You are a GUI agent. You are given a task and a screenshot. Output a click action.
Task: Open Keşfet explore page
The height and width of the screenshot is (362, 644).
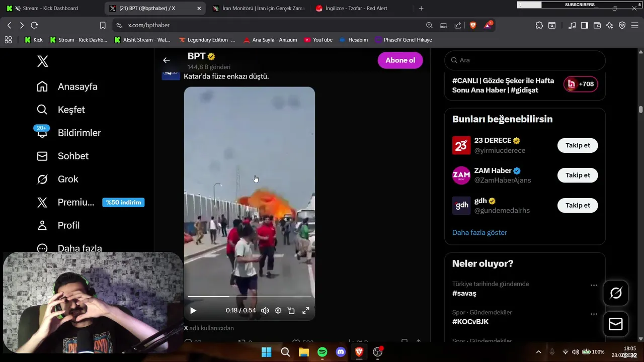tap(61, 110)
